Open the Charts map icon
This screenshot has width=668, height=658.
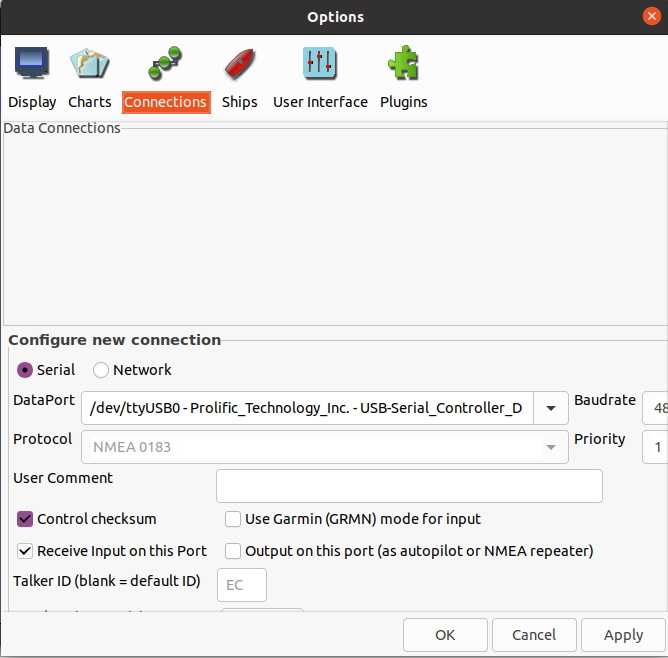(89, 64)
